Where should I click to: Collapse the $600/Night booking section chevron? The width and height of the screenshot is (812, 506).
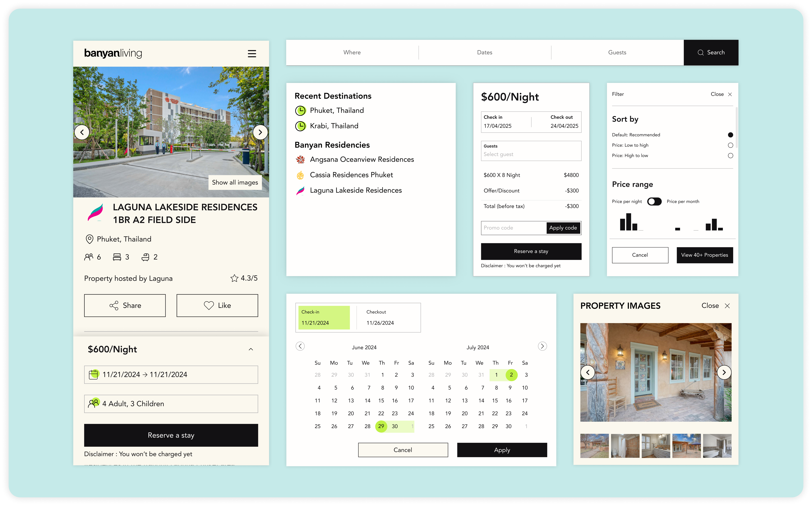251,349
